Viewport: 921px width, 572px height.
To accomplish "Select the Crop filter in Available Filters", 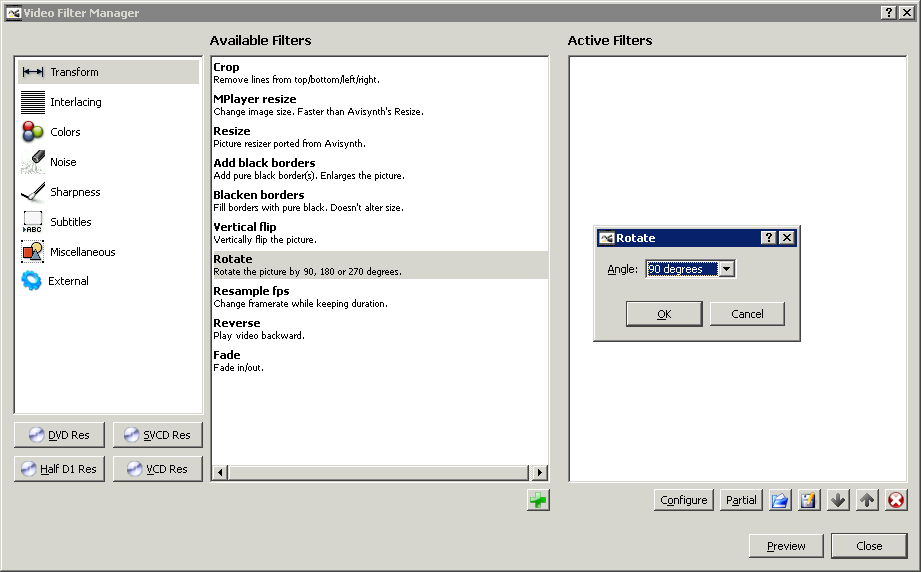I will pos(226,67).
